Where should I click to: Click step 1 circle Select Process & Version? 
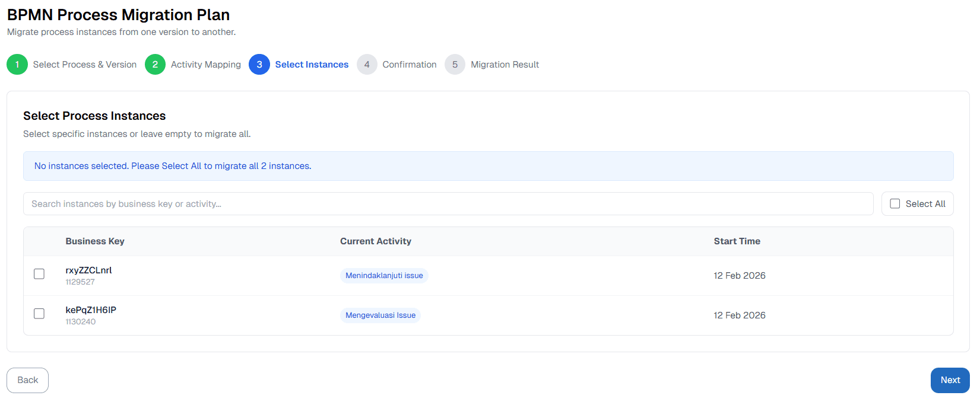pos(17,65)
